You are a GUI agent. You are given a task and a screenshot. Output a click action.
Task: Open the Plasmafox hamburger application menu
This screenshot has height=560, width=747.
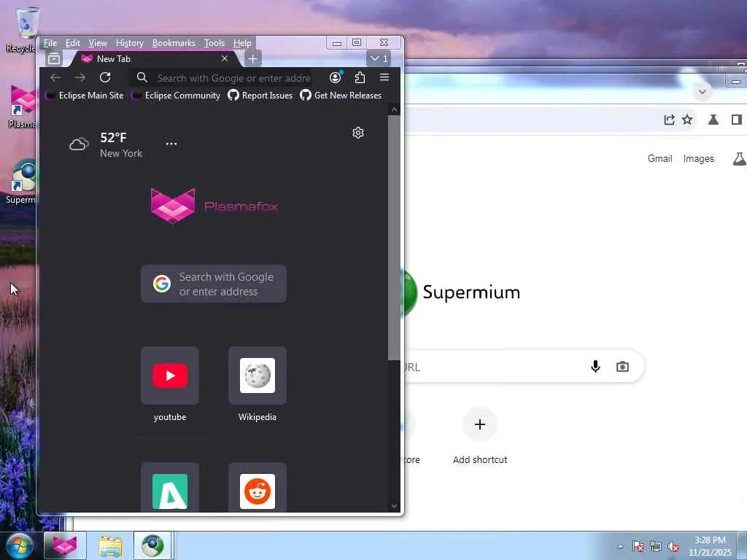click(x=384, y=77)
